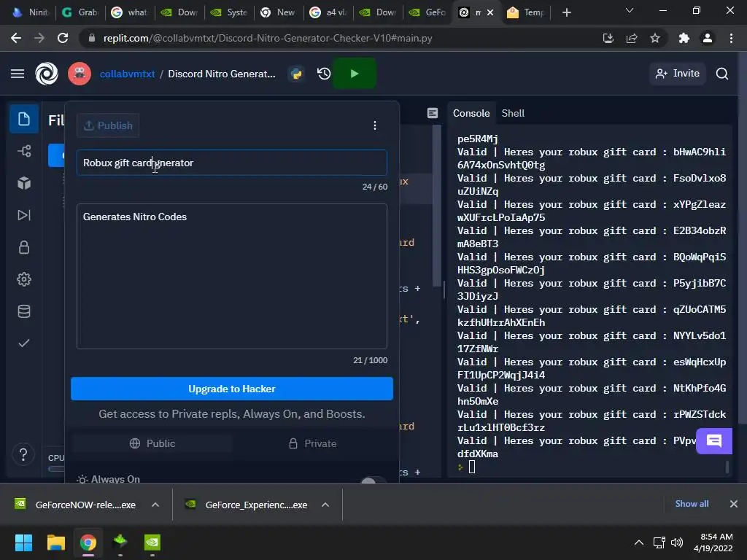Viewport: 747px width, 560px height.
Task: Click the editor vertical scrollbar
Action: click(x=437, y=206)
